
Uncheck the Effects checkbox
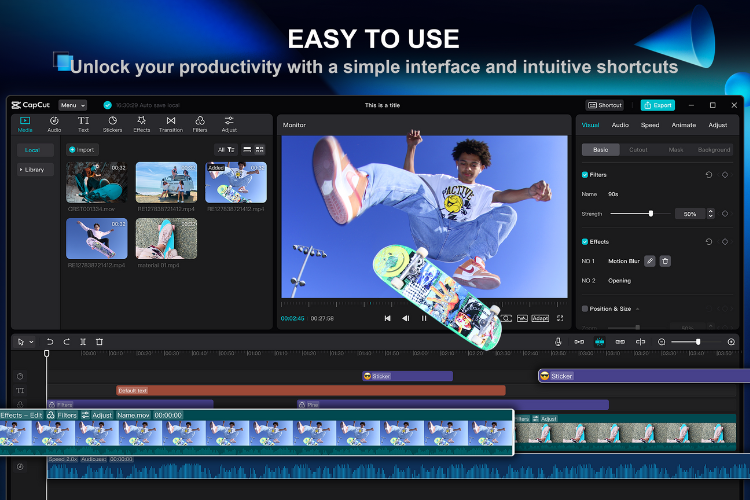585,241
